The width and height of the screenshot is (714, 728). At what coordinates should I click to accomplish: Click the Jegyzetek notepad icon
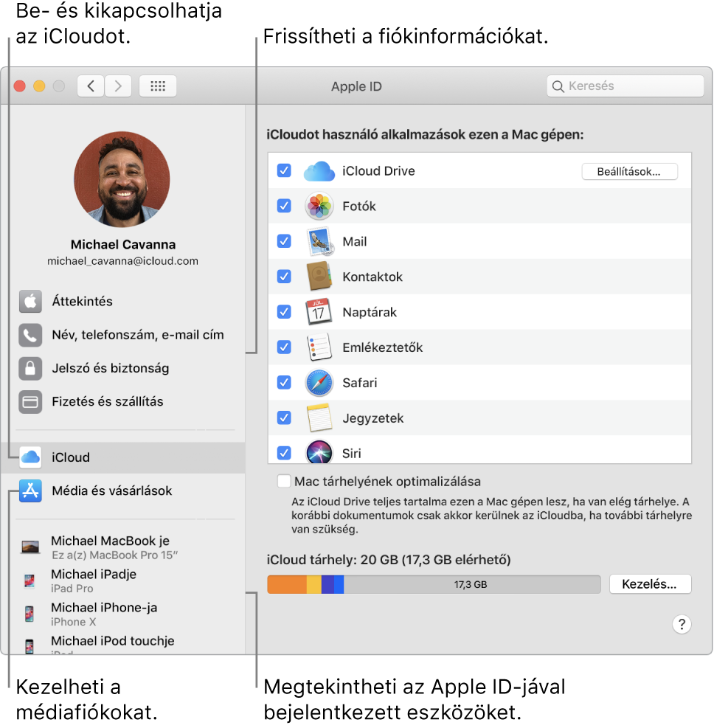tap(319, 418)
